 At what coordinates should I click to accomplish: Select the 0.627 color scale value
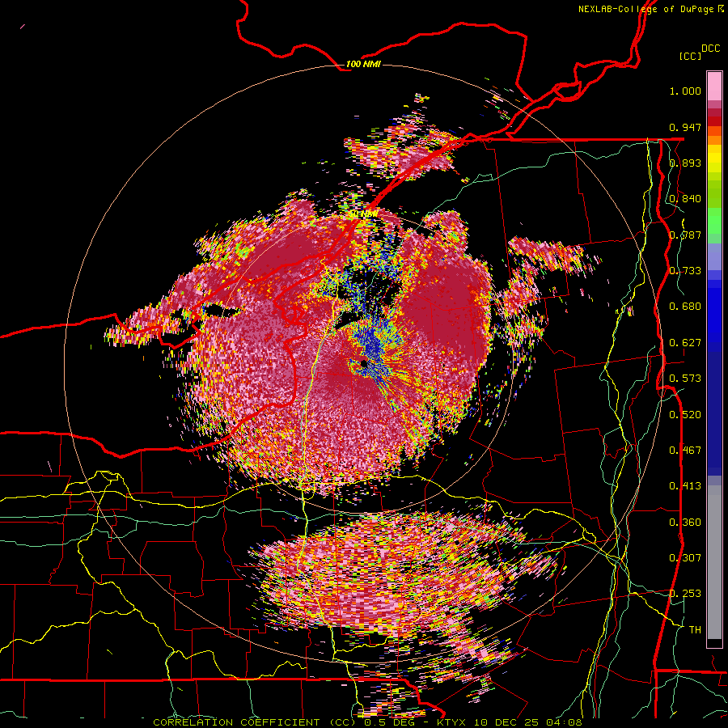coord(685,343)
